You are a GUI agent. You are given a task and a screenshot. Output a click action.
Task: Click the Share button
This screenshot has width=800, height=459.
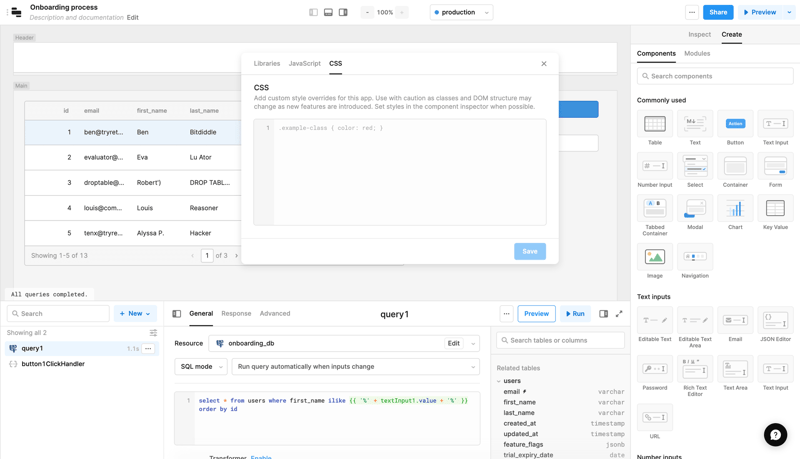718,12
